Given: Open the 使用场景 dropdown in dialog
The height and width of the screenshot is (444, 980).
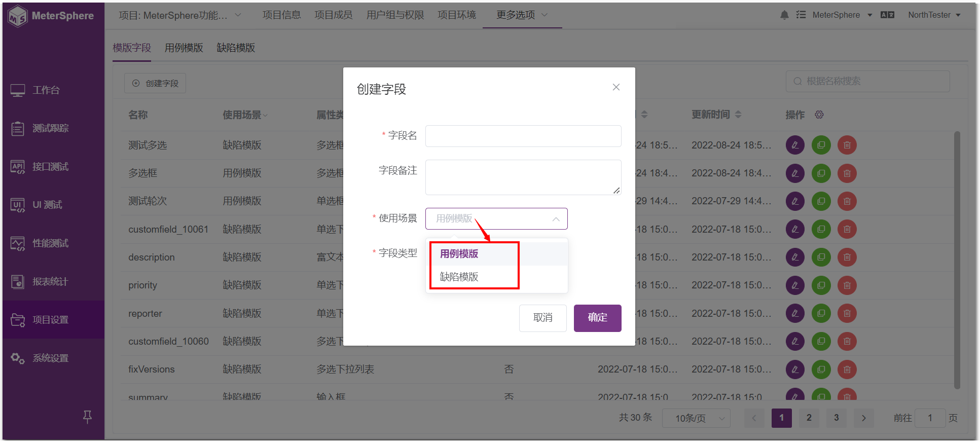Looking at the screenshot, I should (x=496, y=218).
